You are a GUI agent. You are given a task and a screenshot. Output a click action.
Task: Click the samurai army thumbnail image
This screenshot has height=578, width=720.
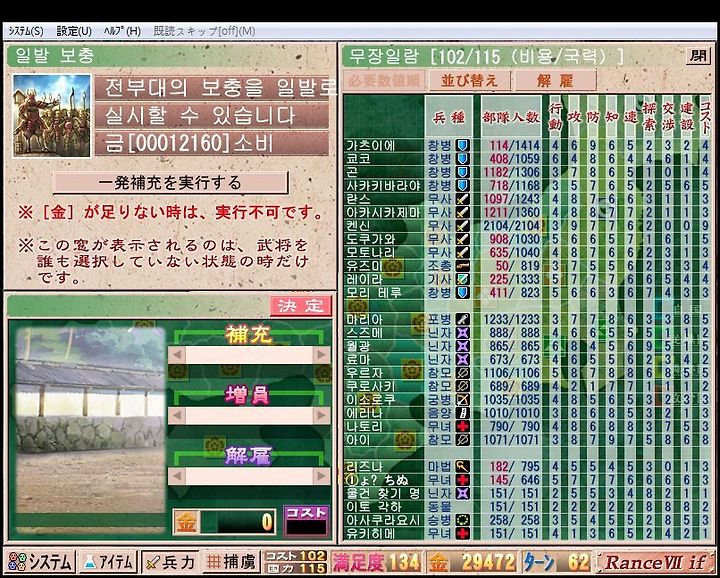click(x=51, y=116)
